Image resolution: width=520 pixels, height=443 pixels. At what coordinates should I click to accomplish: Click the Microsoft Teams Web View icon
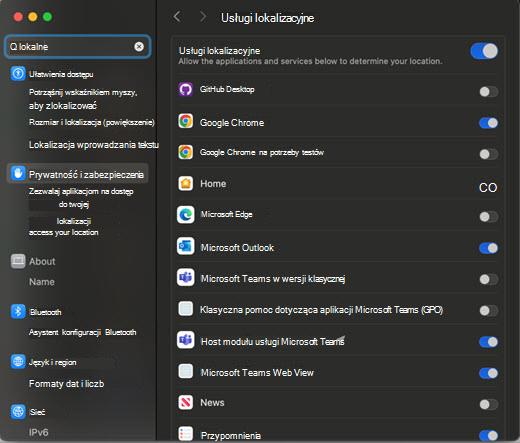[186, 371]
